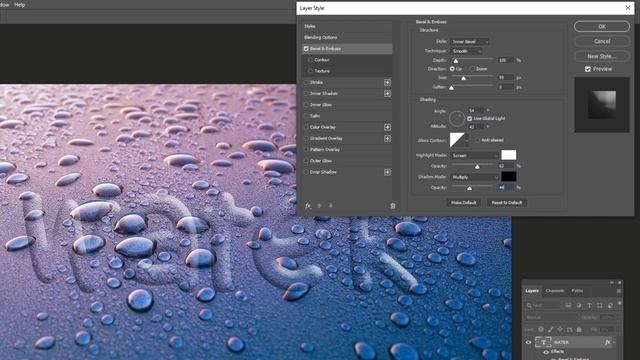Add another Stroke effect with its plus icon
This screenshot has width=640, height=360.
[x=387, y=82]
